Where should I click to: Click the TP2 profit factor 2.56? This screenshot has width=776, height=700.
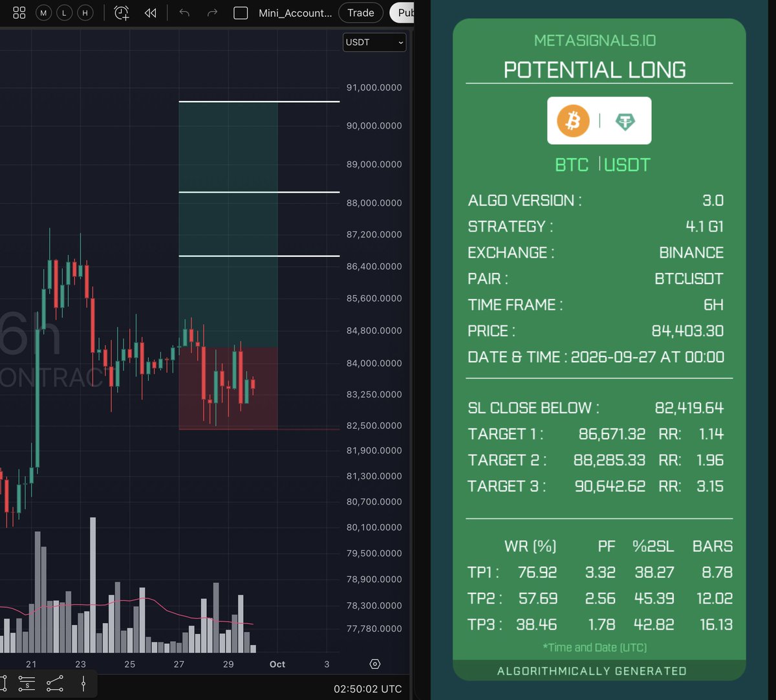tap(600, 598)
